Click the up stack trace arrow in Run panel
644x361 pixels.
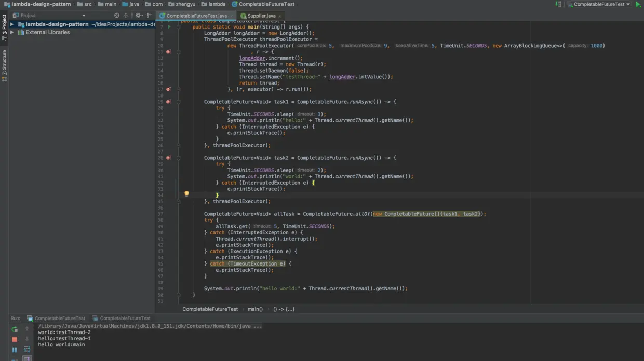[x=27, y=329]
